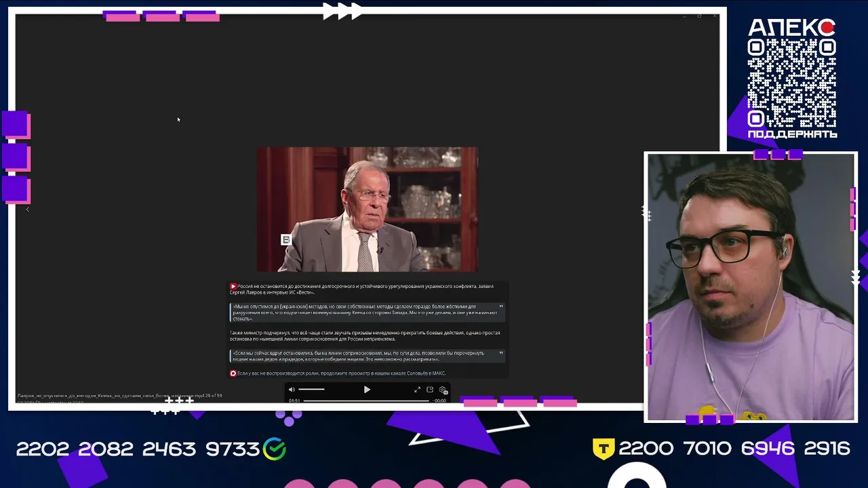The image size is (868, 488).
Task: Click the streamer webcam feed
Action: coord(751,287)
